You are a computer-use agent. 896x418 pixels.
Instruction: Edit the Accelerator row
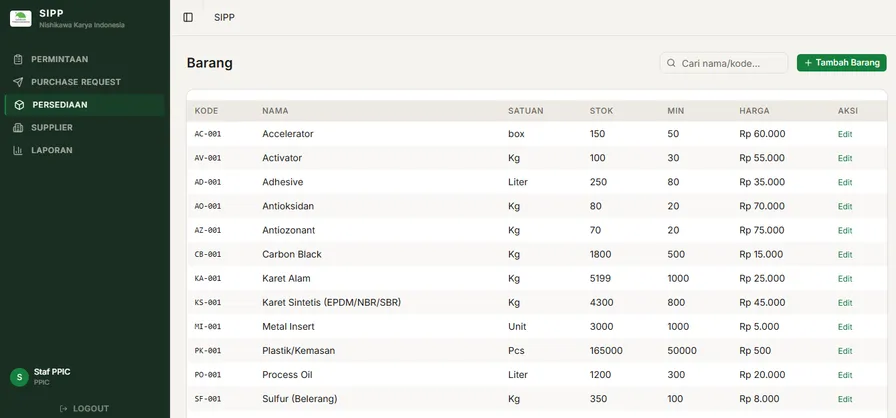(845, 134)
